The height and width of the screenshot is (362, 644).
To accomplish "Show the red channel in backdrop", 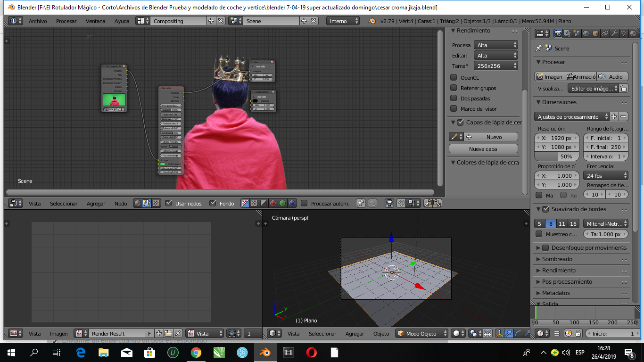I will [x=273, y=203].
